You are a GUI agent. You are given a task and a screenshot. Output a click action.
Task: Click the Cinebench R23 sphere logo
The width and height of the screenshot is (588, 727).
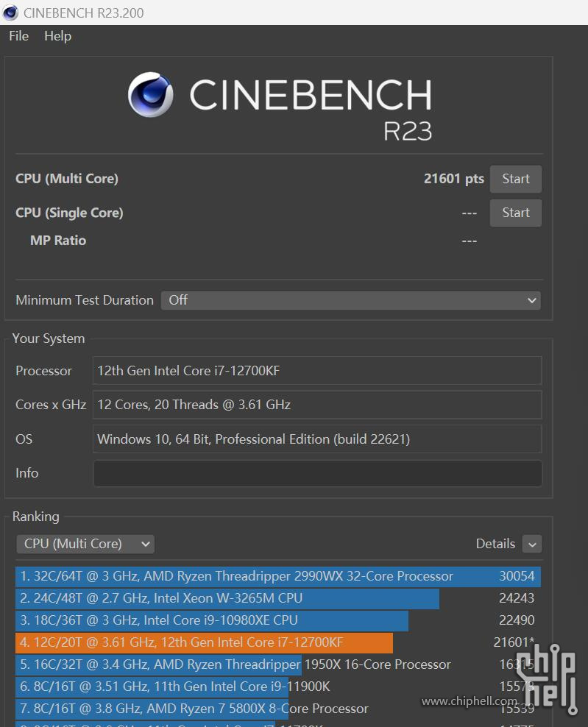point(151,96)
